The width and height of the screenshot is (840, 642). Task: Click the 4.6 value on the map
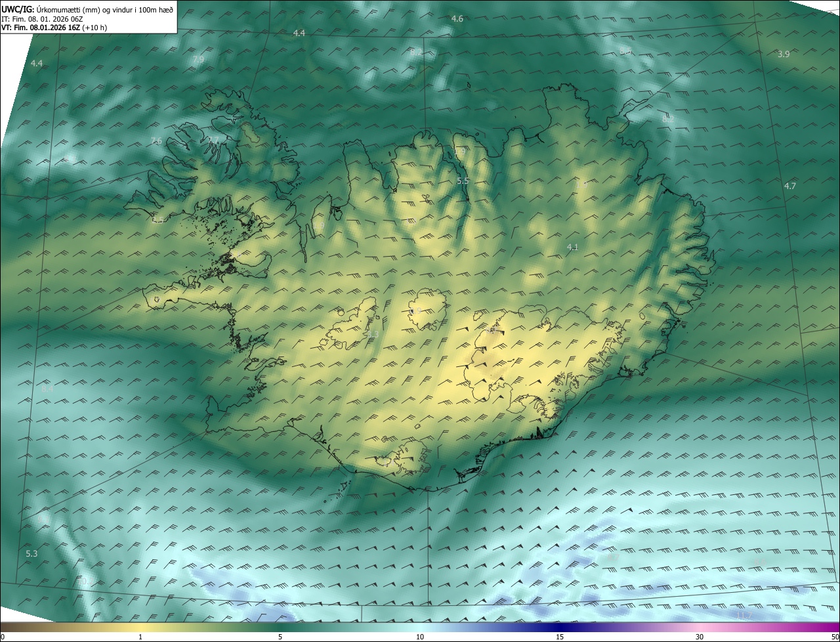pos(457,19)
